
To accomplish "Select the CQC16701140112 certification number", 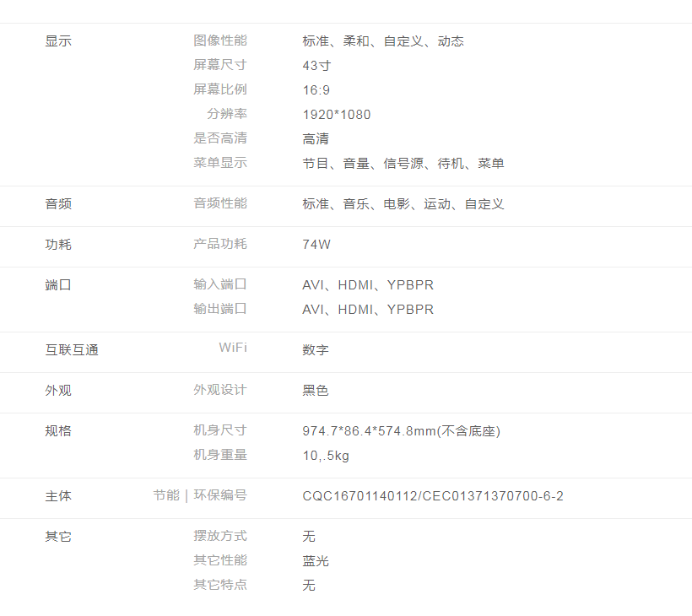I will coord(360,496).
